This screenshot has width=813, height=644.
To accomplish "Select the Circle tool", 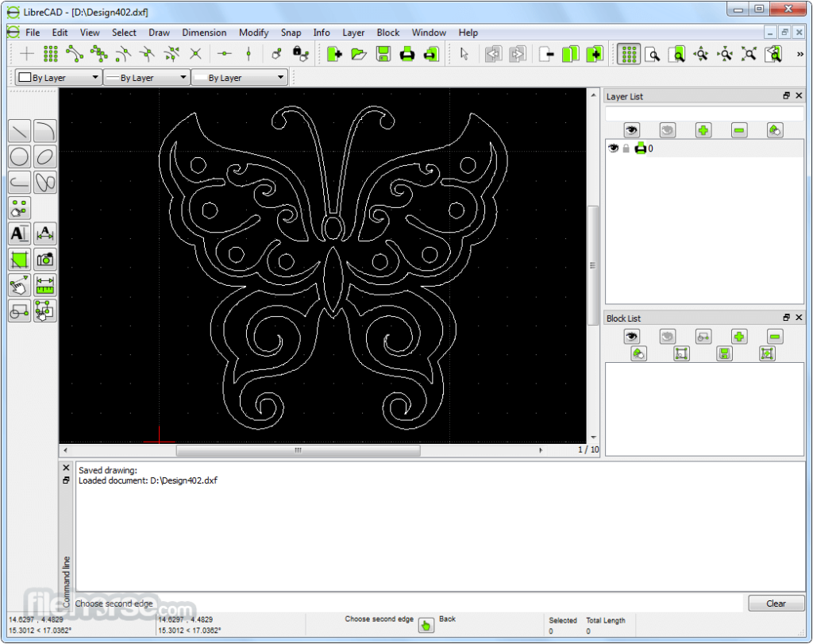I will [19, 156].
